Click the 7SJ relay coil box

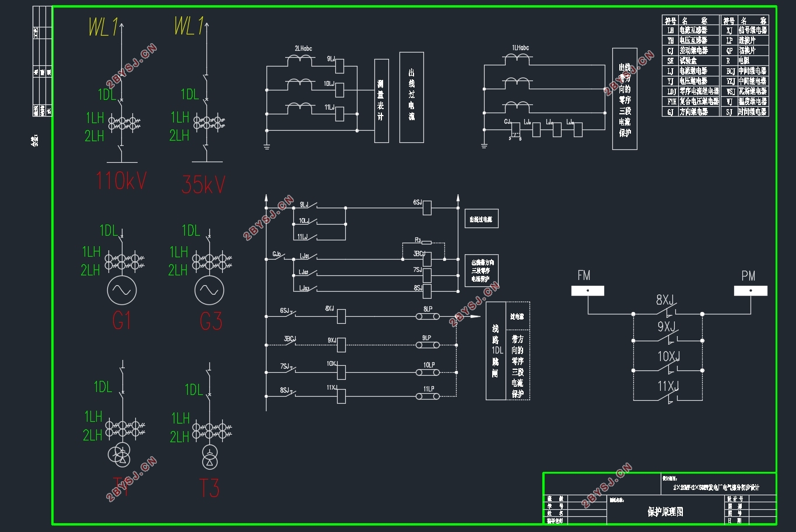(x=427, y=275)
